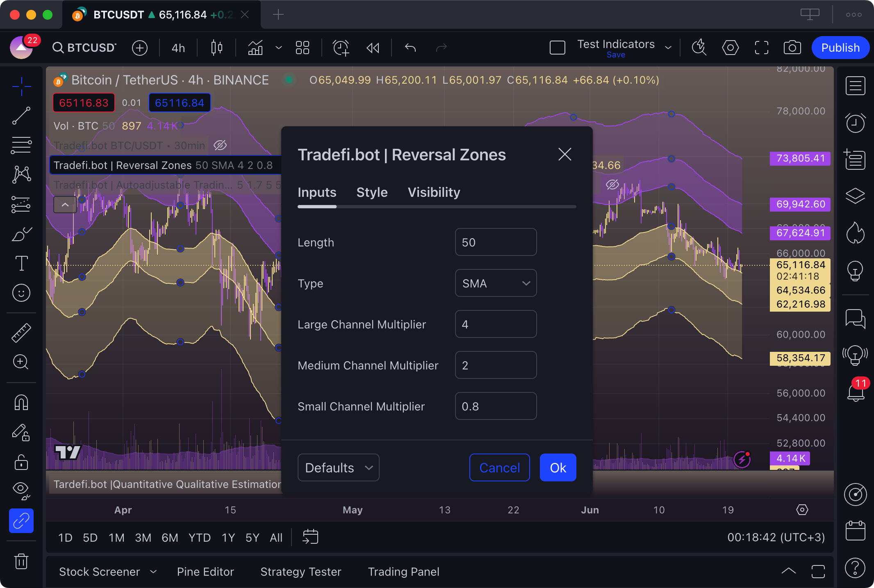Switch to the Style tab

pyautogui.click(x=372, y=192)
